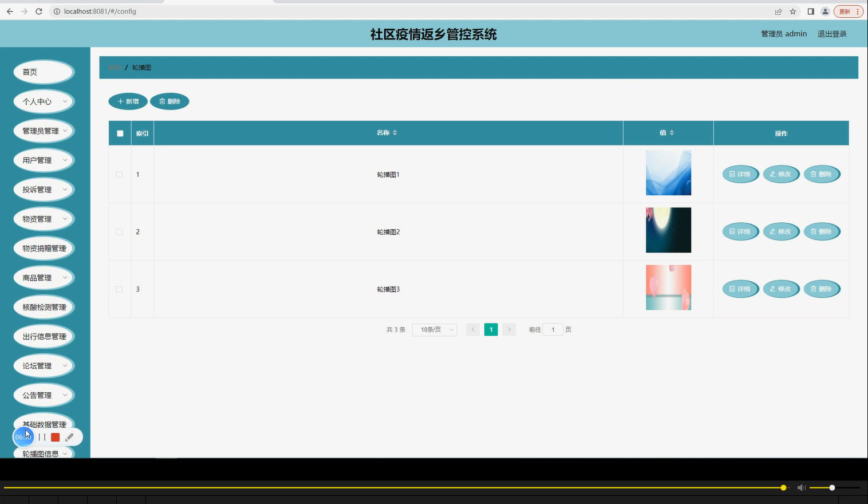Check the checkbox for row 轮播图1
Image resolution: width=868 pixels, height=504 pixels.
point(119,174)
